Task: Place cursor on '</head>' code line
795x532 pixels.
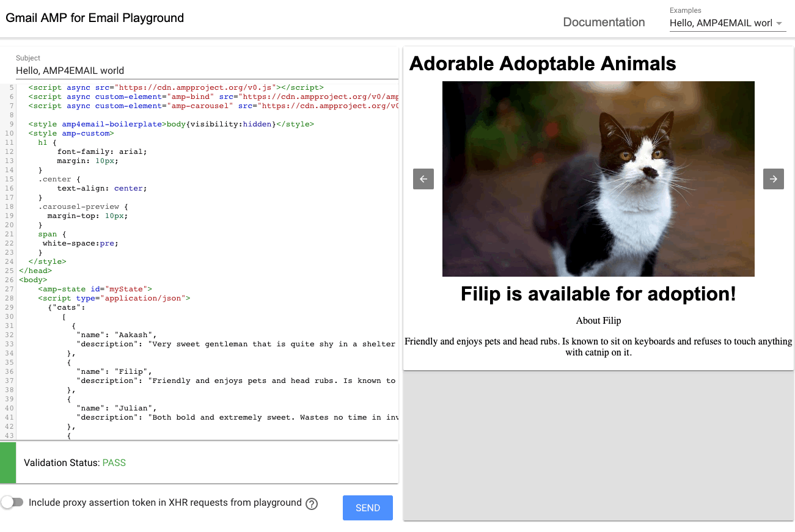Action: click(x=35, y=271)
